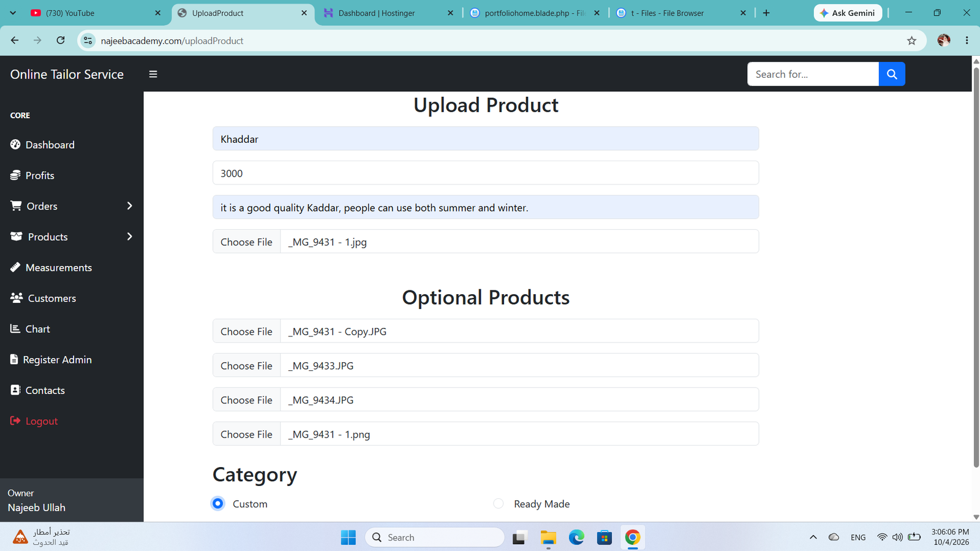
Task: Click the Logout exit icon
Action: 15,420
